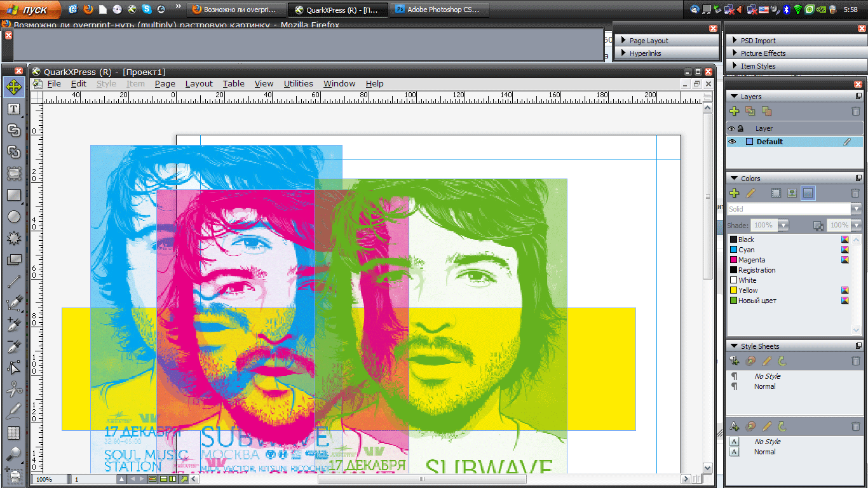Create a new color in Colors panel
The height and width of the screenshot is (488, 868).
tap(735, 193)
